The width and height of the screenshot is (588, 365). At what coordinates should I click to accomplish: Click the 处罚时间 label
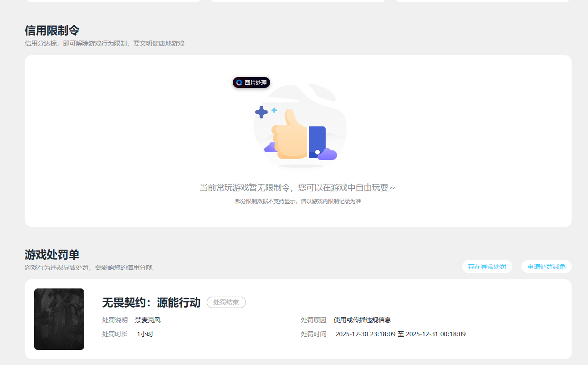[x=313, y=334]
